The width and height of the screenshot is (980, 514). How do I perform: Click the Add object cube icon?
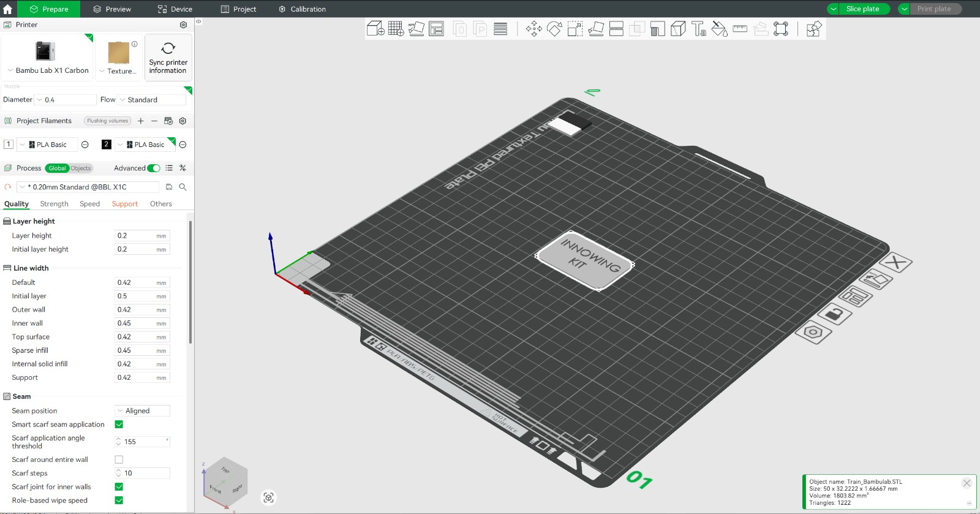(x=375, y=29)
